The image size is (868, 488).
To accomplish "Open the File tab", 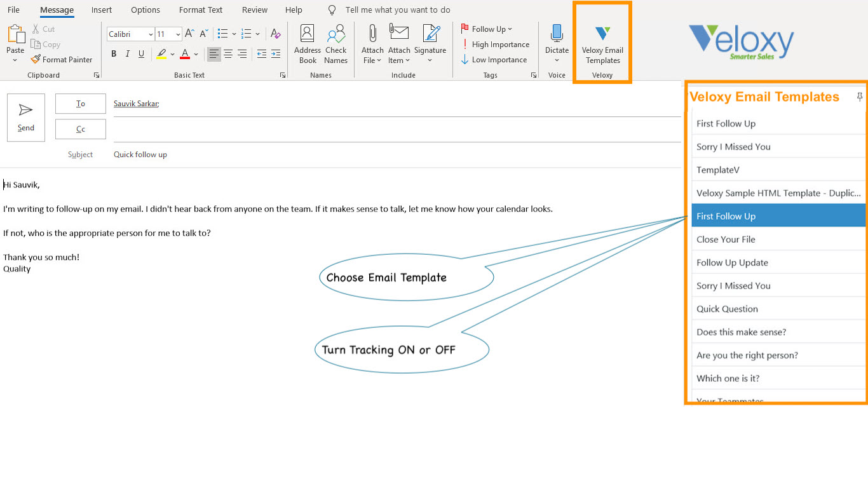I will pyautogui.click(x=13, y=10).
